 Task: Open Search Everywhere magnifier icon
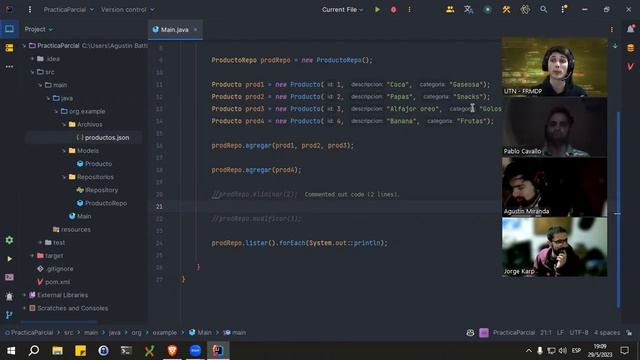click(x=544, y=9)
